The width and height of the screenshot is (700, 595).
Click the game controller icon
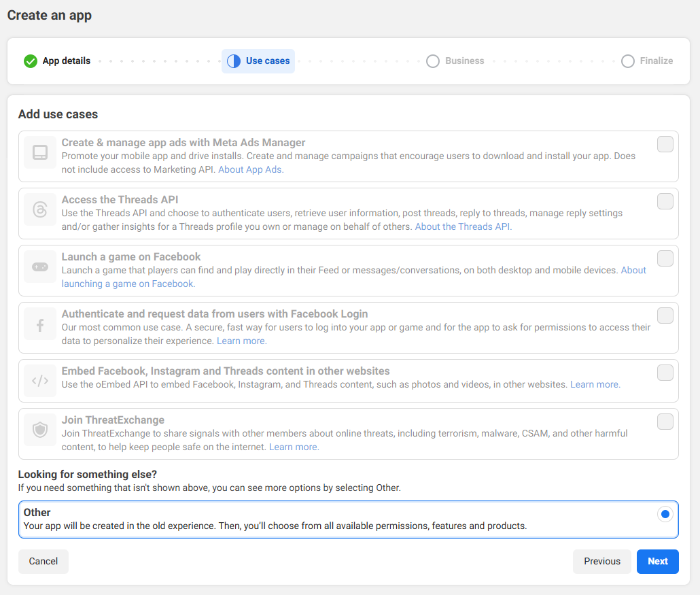[x=40, y=267]
